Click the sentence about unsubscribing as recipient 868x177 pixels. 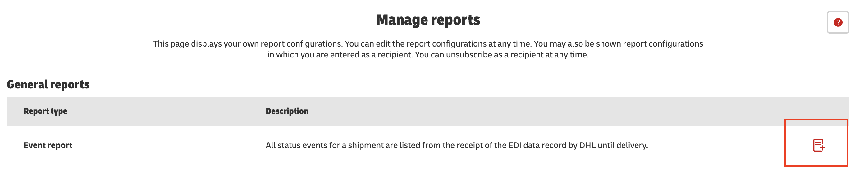point(502,55)
